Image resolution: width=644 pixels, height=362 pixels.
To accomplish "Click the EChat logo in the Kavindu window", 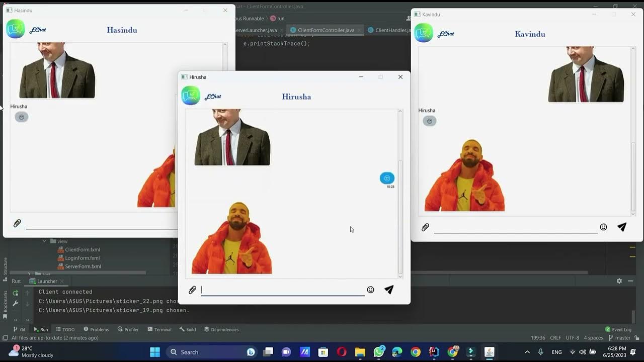I will point(424,33).
